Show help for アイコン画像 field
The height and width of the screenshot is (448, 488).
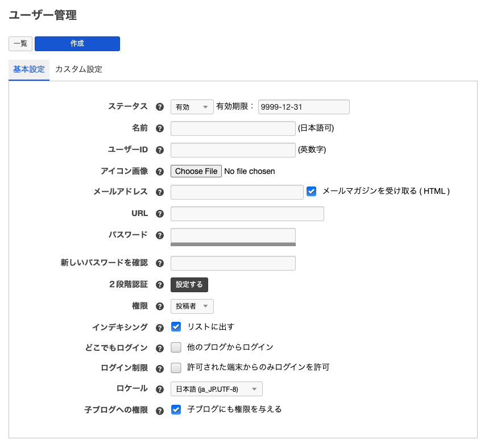click(x=160, y=171)
